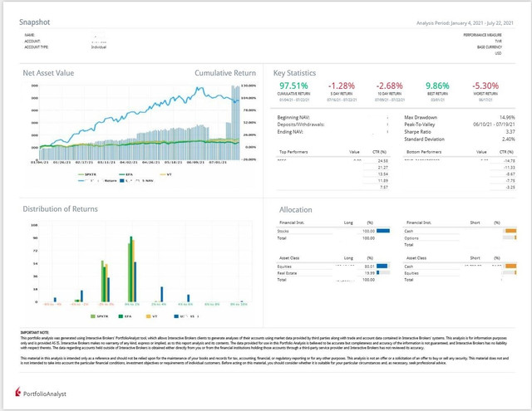This screenshot has width=532, height=411.
Task: Click the PERFORMANCE MEASURE label
Action: pyautogui.click(x=482, y=35)
